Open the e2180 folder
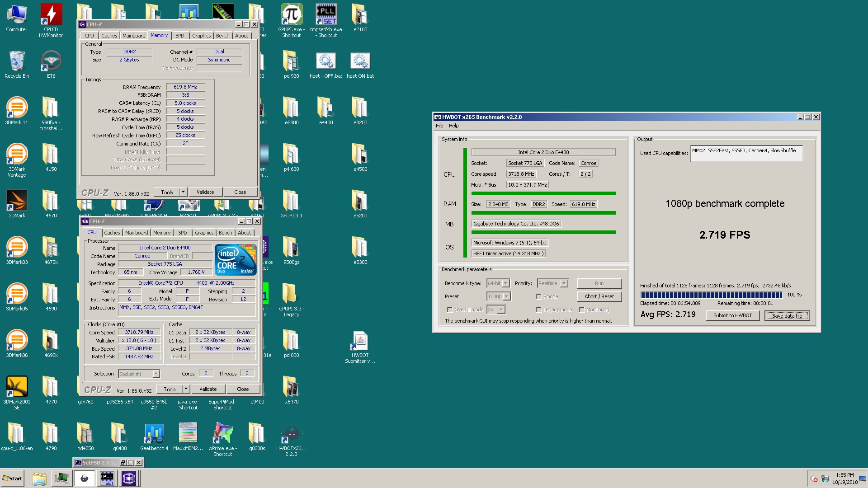868x488 pixels. [360, 18]
